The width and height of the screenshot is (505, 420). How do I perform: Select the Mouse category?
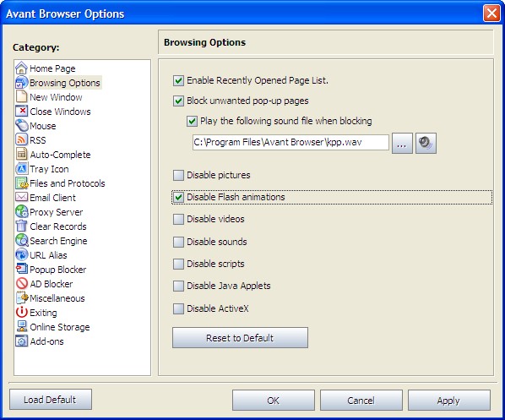(43, 126)
